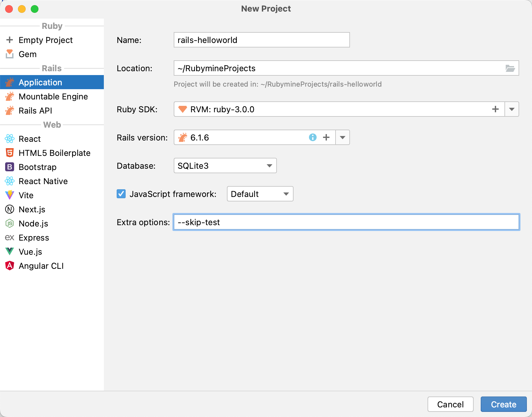
Task: Click the folder icon in Location field
Action: click(510, 68)
